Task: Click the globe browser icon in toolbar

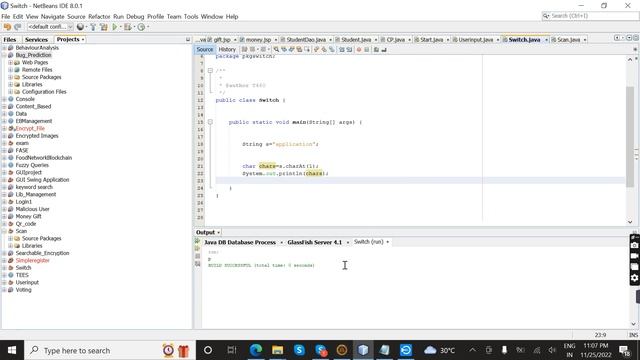Action: 80,27
